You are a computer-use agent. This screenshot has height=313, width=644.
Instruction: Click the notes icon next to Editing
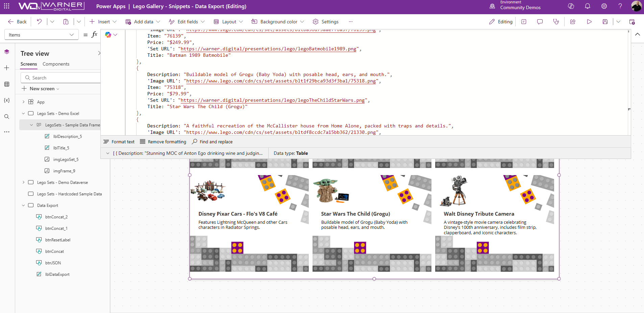tap(524, 22)
